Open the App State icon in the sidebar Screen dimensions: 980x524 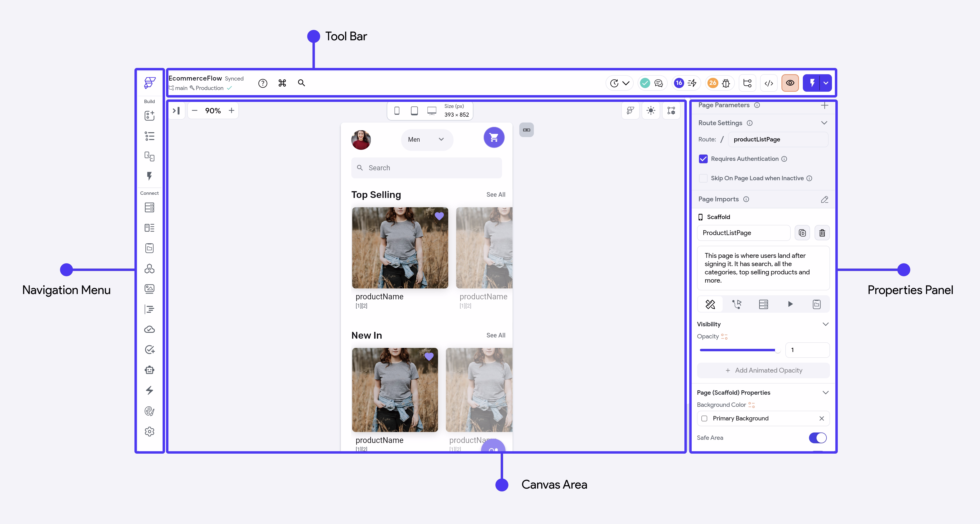[149, 248]
